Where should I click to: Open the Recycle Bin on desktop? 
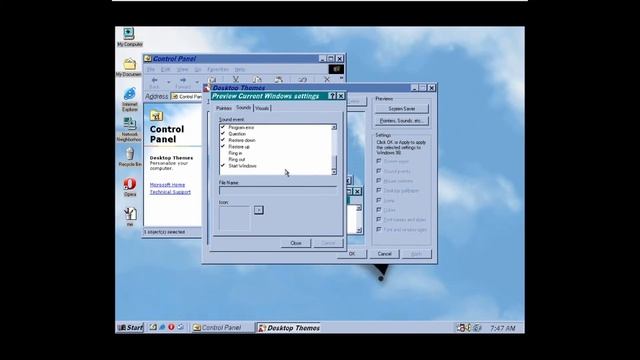pyautogui.click(x=129, y=157)
